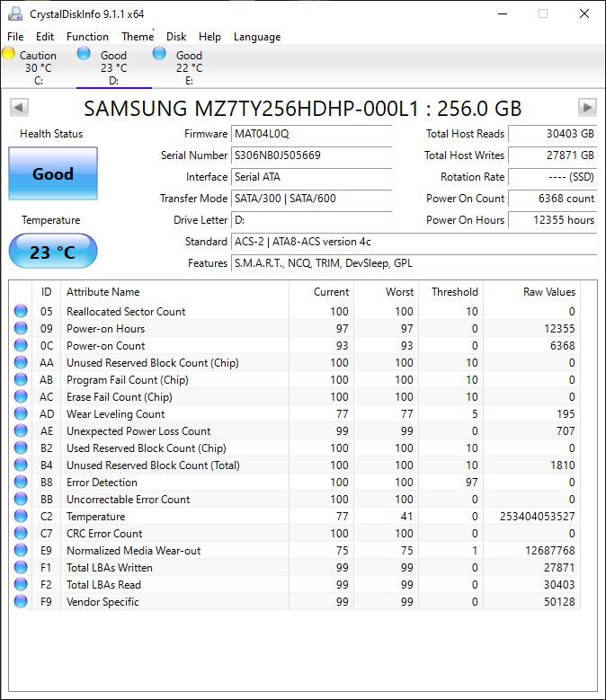Image resolution: width=606 pixels, height=700 pixels.
Task: Click the 23 °C temperature indicator
Action: click(x=53, y=252)
